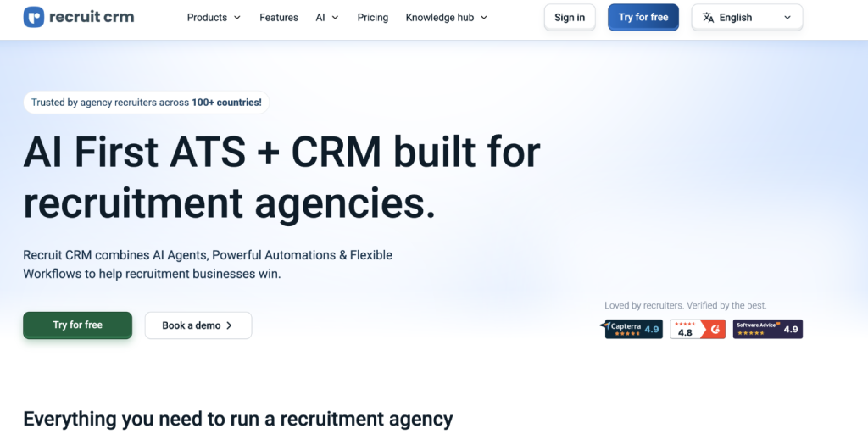Open the Software Advice 4.9 rating badge
This screenshot has width=868, height=445.
(x=768, y=329)
